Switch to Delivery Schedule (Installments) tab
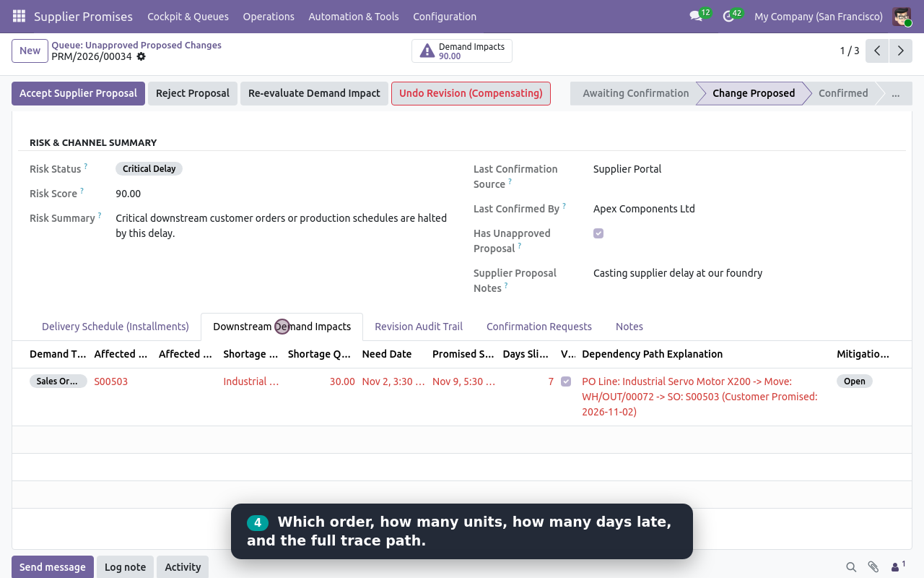This screenshot has width=924, height=578. tap(115, 327)
